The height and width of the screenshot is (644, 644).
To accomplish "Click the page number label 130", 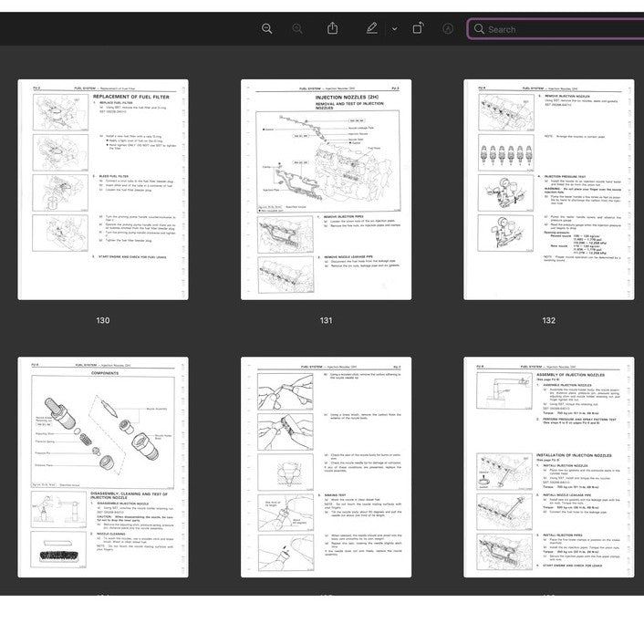I will pyautogui.click(x=103, y=320).
